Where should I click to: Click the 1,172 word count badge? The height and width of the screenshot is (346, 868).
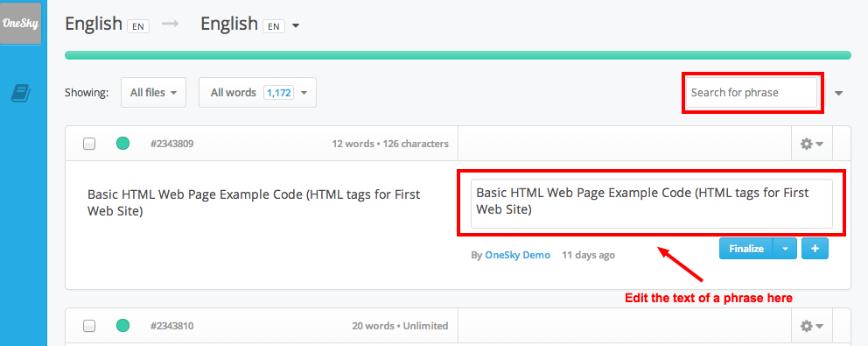pos(278,93)
